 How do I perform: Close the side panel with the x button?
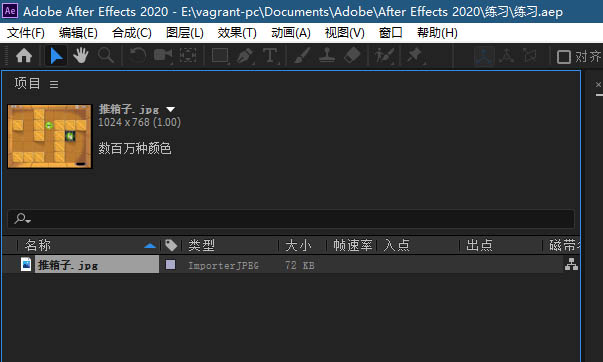(x=598, y=84)
